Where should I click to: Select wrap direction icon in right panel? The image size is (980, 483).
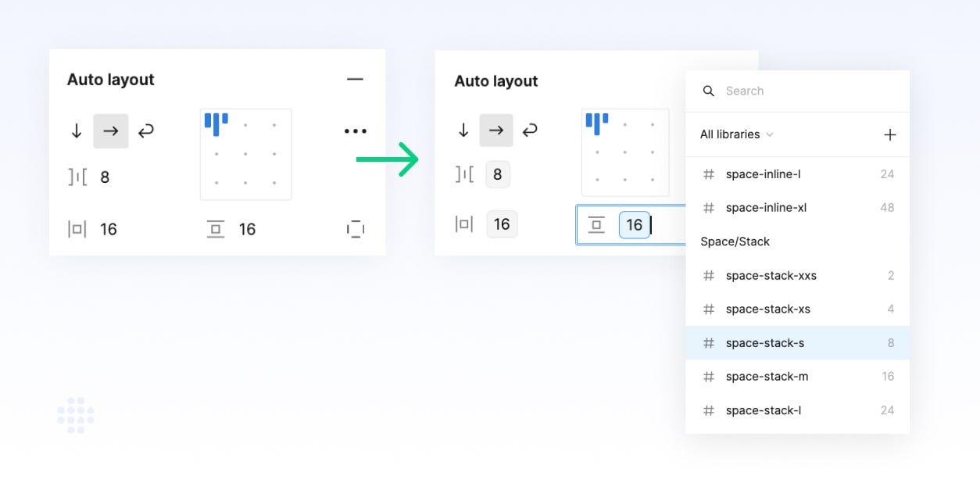530,131
